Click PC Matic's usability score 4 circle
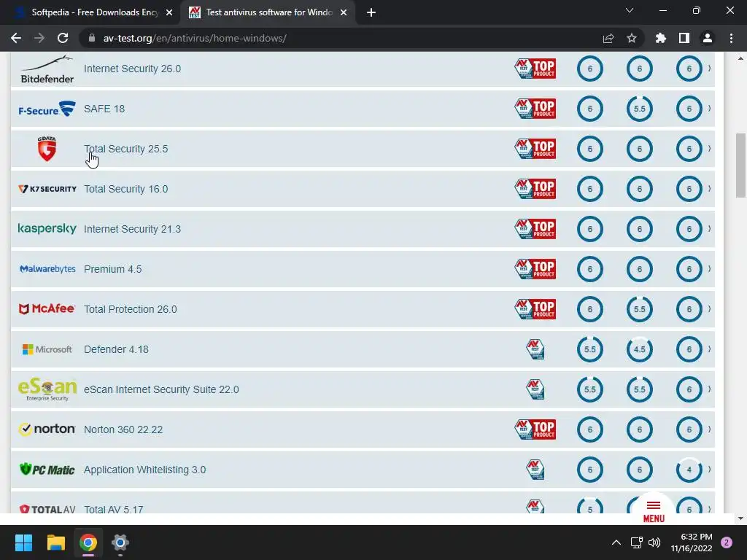 pos(689,470)
